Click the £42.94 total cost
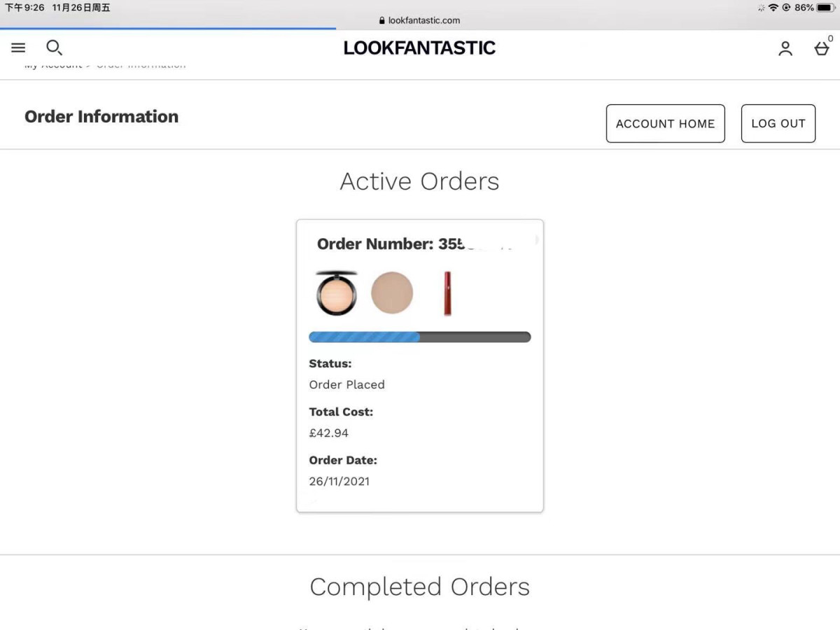Screen dimensions: 840x630 (x=328, y=433)
